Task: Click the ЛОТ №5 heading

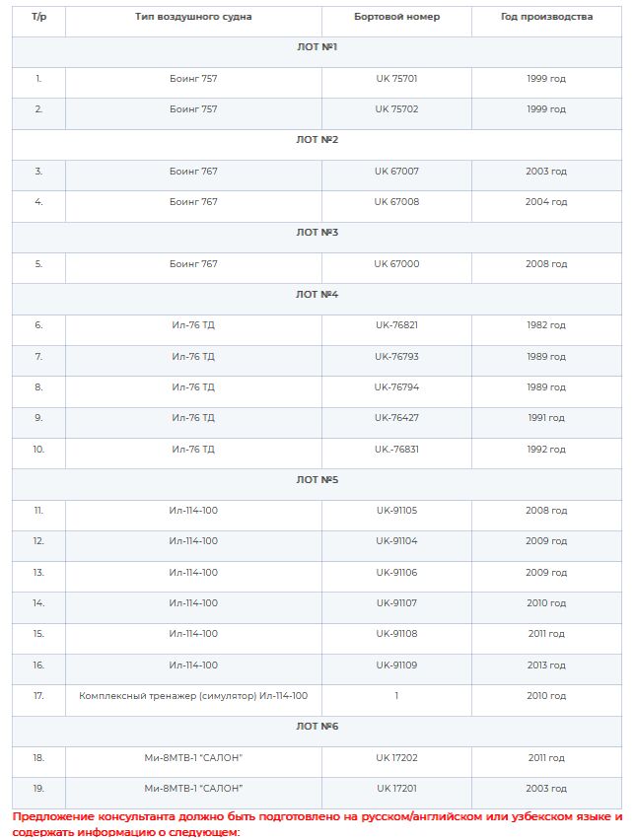Action: [x=317, y=480]
